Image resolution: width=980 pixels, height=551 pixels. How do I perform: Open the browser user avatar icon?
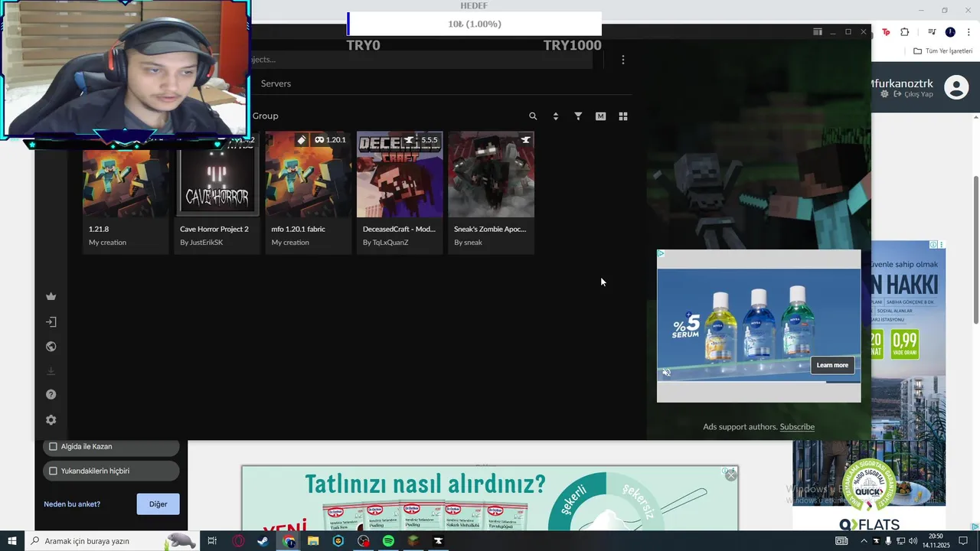(x=956, y=87)
